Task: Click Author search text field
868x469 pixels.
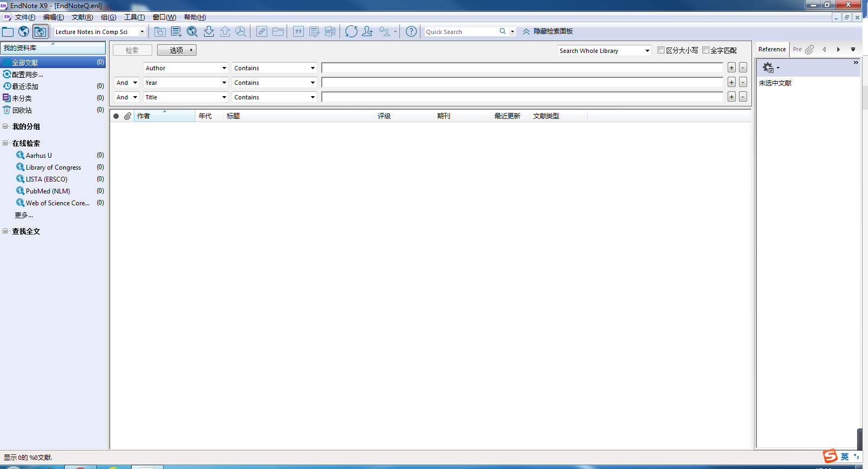Action: tap(522, 68)
